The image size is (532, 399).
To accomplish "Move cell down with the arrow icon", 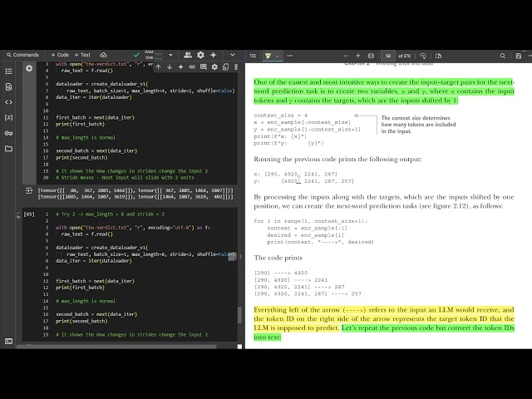I will (170, 67).
